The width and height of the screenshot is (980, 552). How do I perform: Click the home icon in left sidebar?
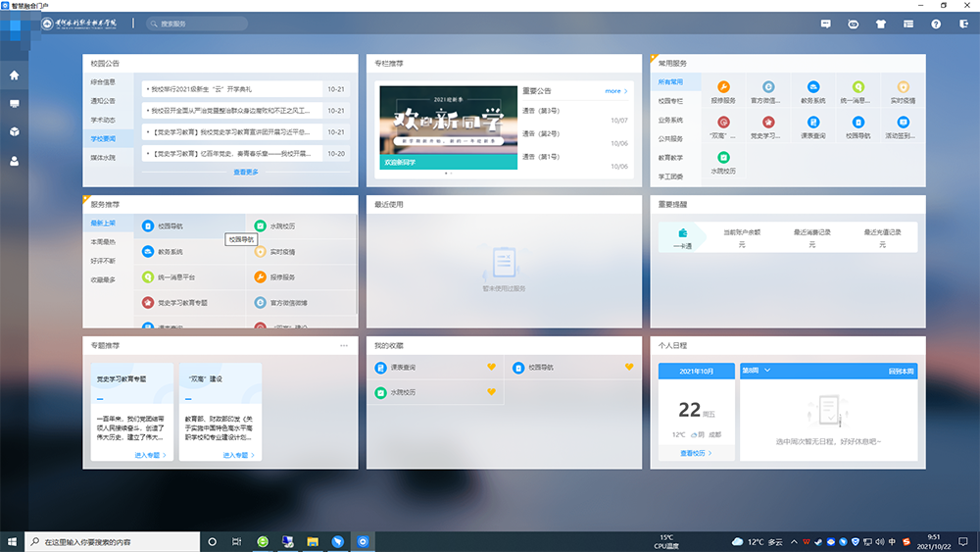point(14,75)
